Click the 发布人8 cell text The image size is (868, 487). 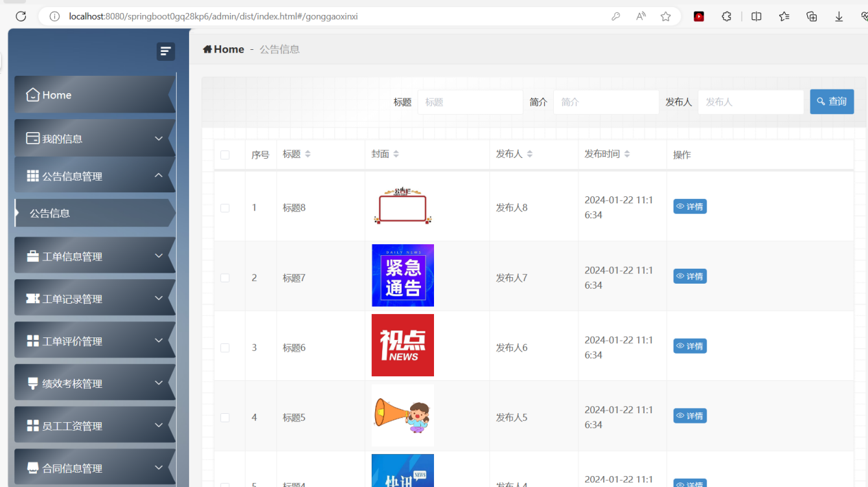[512, 208]
